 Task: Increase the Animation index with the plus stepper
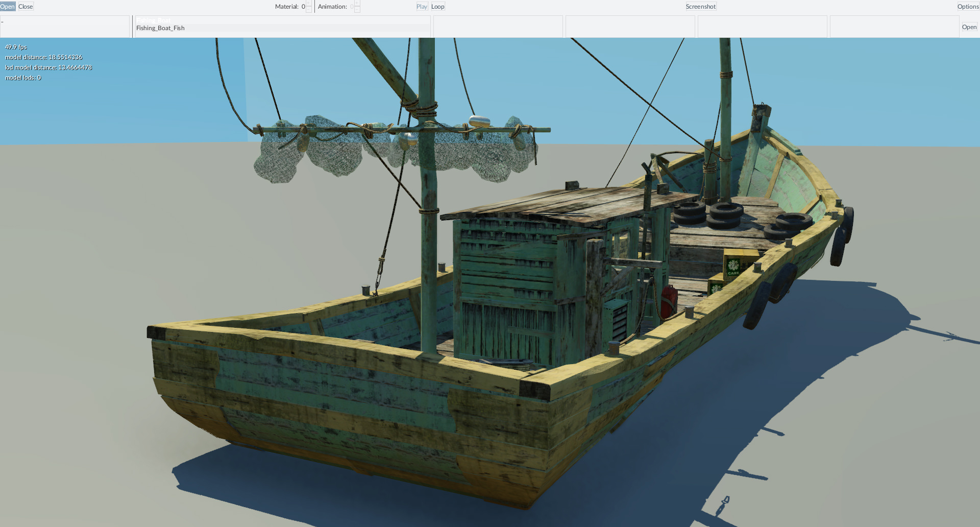click(x=357, y=4)
